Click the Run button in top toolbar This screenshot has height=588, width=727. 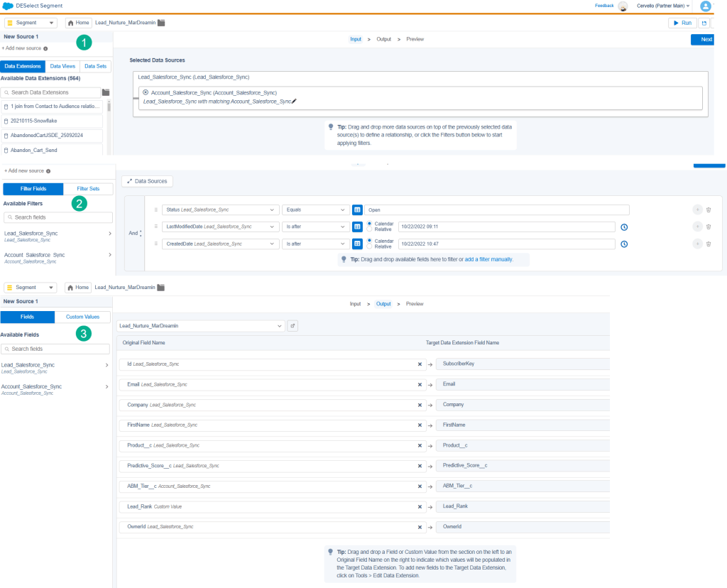click(682, 23)
